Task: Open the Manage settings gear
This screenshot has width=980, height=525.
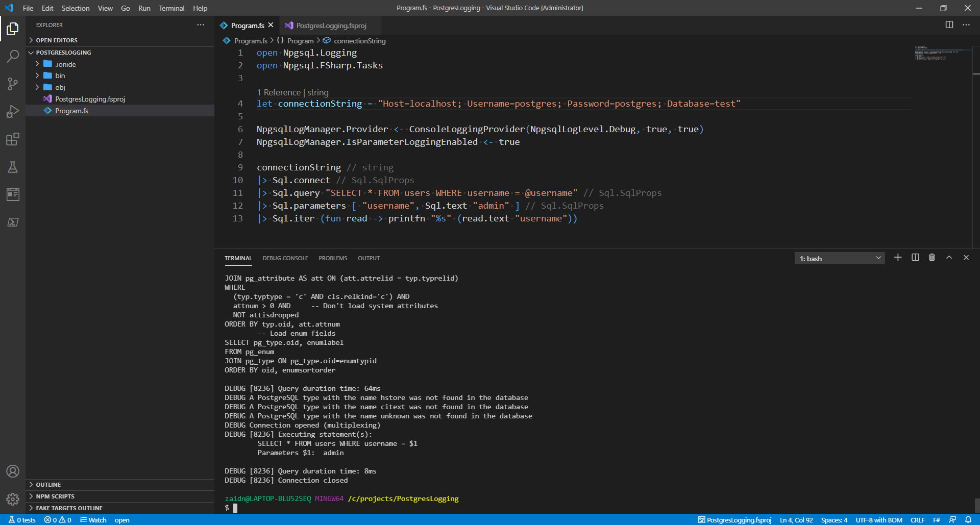Action: click(13, 499)
